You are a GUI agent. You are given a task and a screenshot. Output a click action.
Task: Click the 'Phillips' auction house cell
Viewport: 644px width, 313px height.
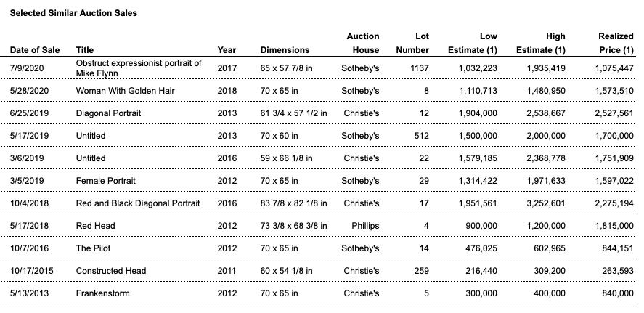click(x=365, y=226)
